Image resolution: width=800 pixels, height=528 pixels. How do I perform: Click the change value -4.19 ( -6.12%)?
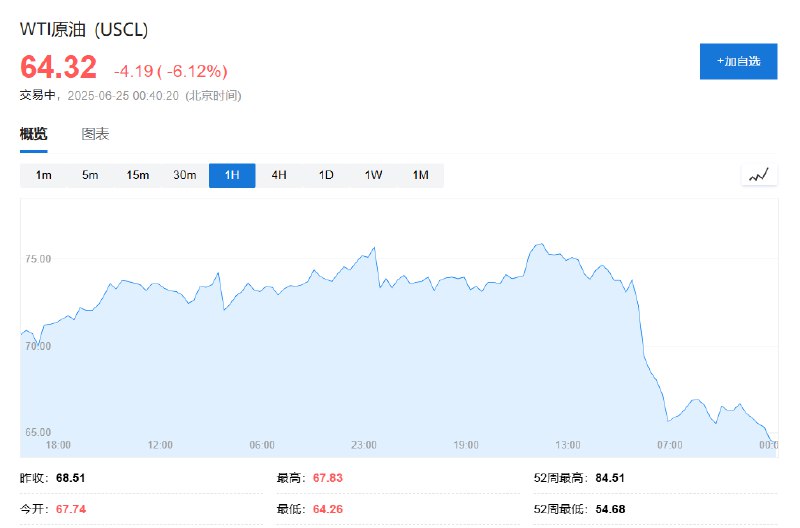(x=170, y=71)
